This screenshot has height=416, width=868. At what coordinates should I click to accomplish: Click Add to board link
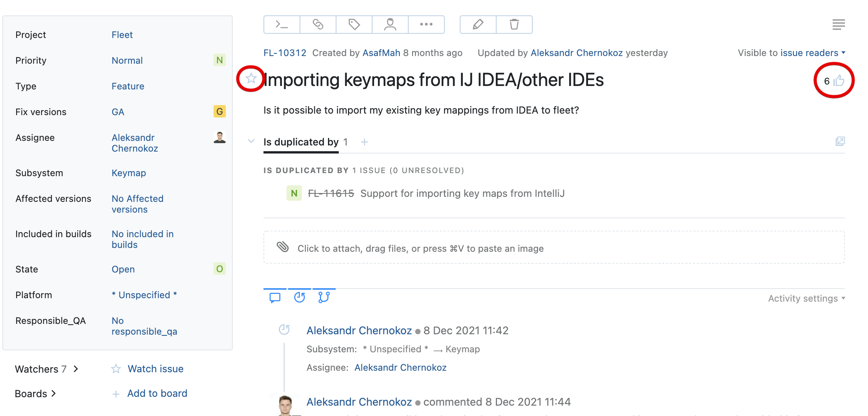[157, 393]
